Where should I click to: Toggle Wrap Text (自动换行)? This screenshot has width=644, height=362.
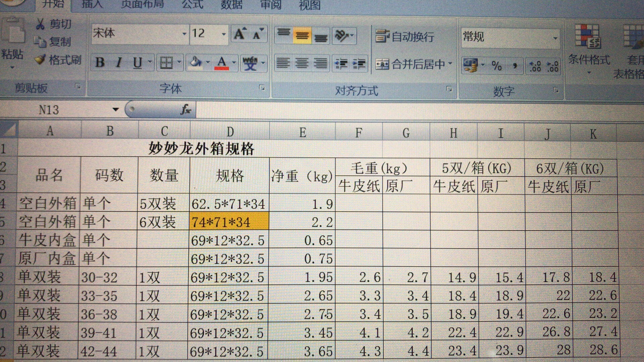click(x=405, y=36)
